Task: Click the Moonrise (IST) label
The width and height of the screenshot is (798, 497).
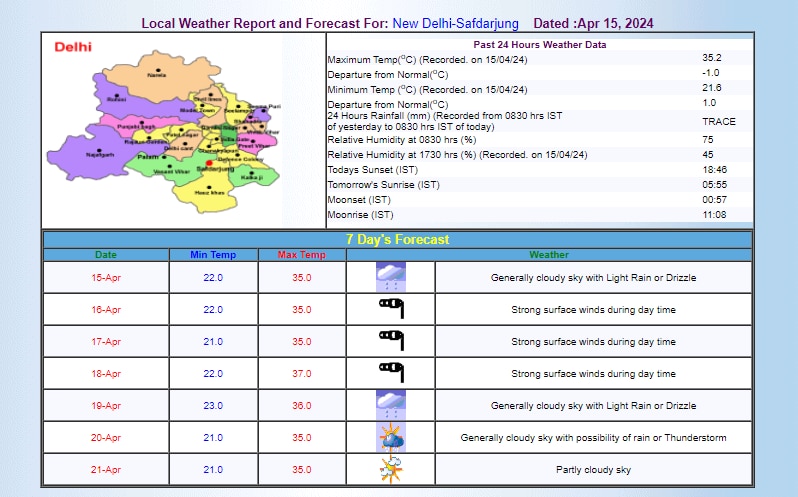Action: [x=360, y=215]
